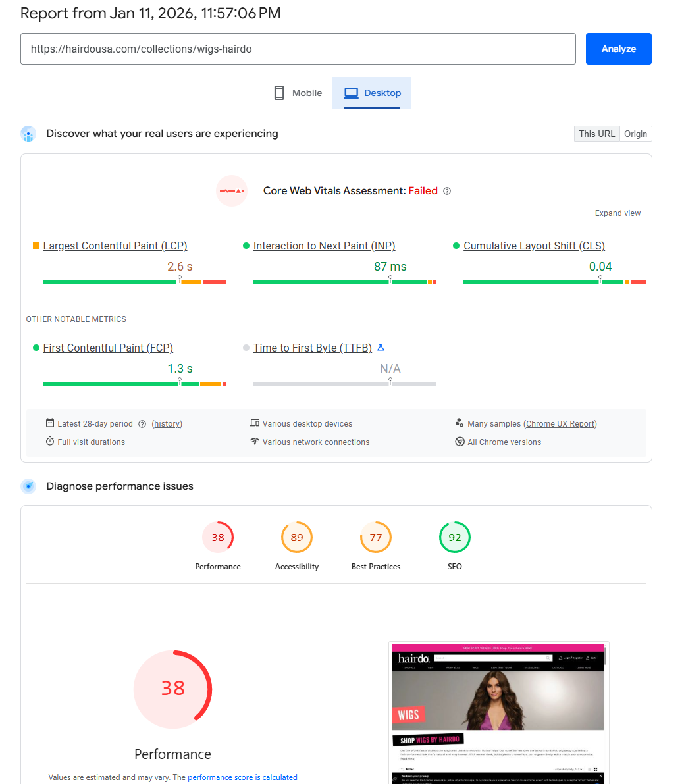Click the Analyze button
This screenshot has height=784, width=684.
(619, 49)
